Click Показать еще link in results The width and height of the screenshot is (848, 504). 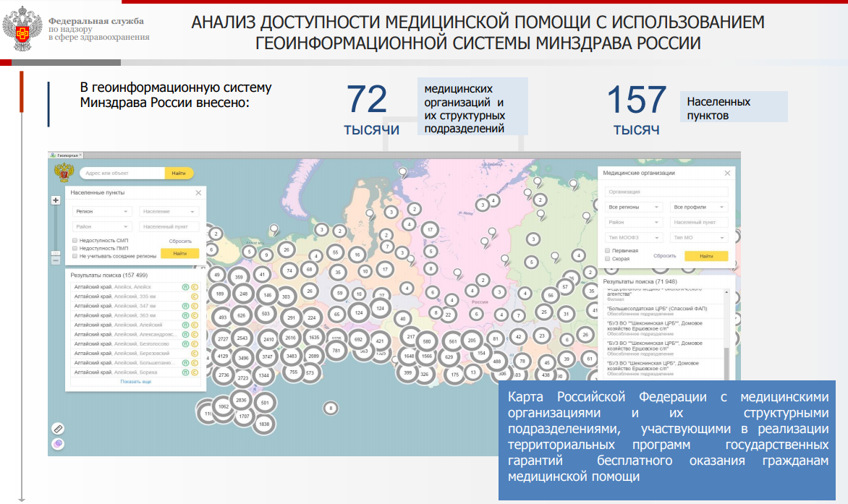[x=136, y=381]
